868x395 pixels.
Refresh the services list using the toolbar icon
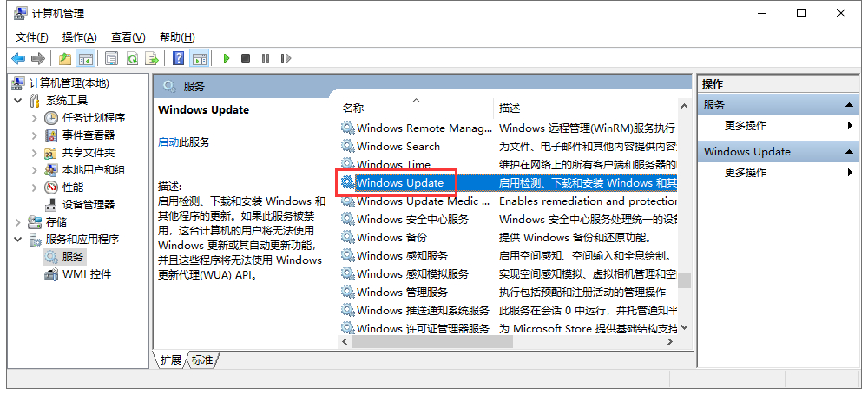tap(132, 58)
